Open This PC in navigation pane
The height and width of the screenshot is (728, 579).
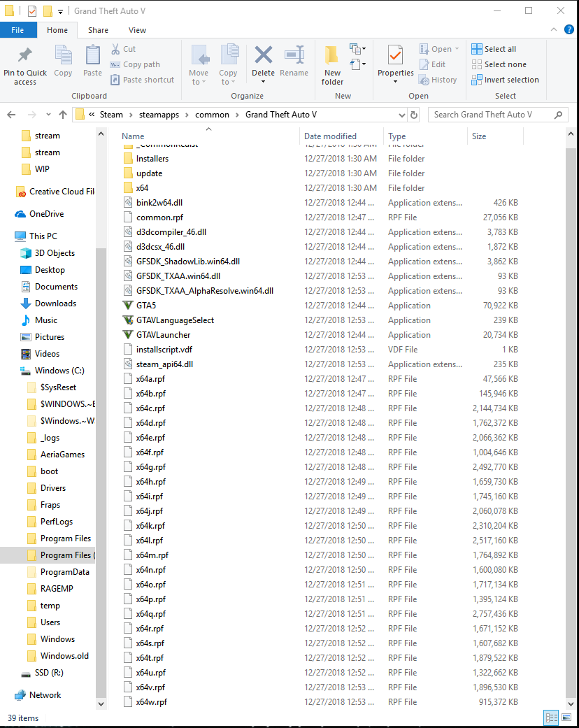[43, 236]
